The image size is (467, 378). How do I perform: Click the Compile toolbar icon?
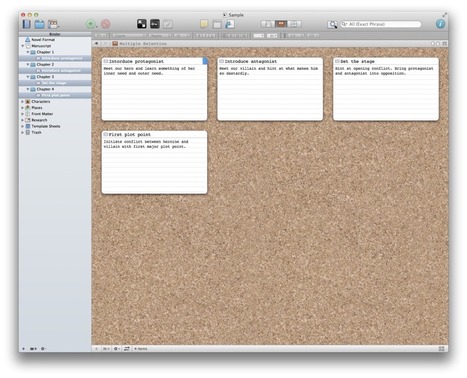(230, 24)
